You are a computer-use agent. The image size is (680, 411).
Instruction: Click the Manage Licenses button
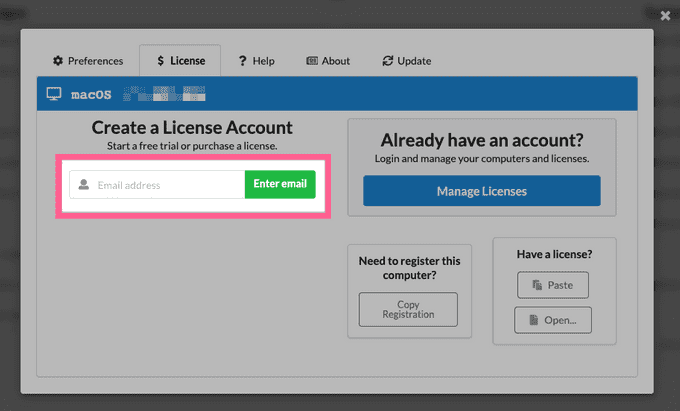pyautogui.click(x=482, y=191)
